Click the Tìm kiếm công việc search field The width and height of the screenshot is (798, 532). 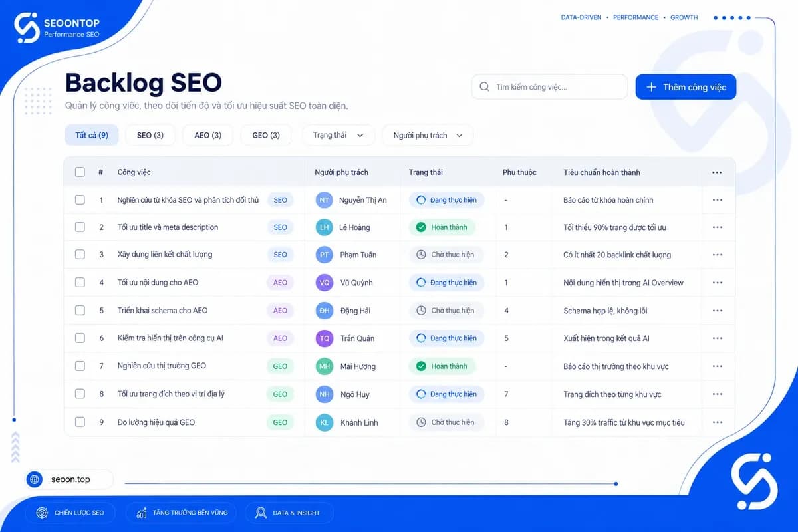(549, 87)
